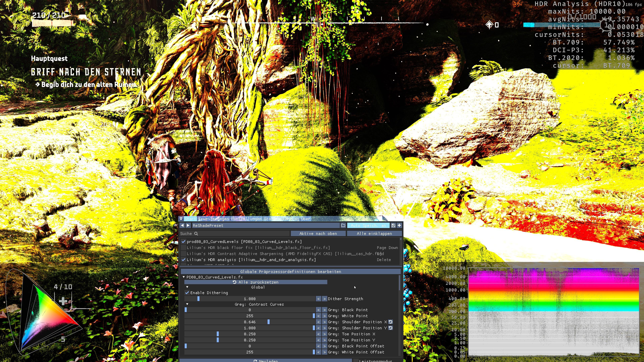
Task: Toggle the Auto Speich. an button
Action: point(368,225)
